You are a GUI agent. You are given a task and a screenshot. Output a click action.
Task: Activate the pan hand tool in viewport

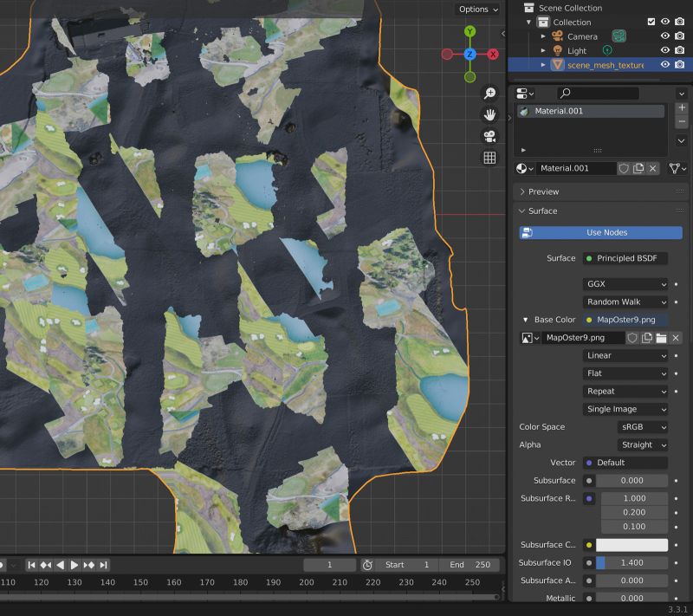coord(489,114)
